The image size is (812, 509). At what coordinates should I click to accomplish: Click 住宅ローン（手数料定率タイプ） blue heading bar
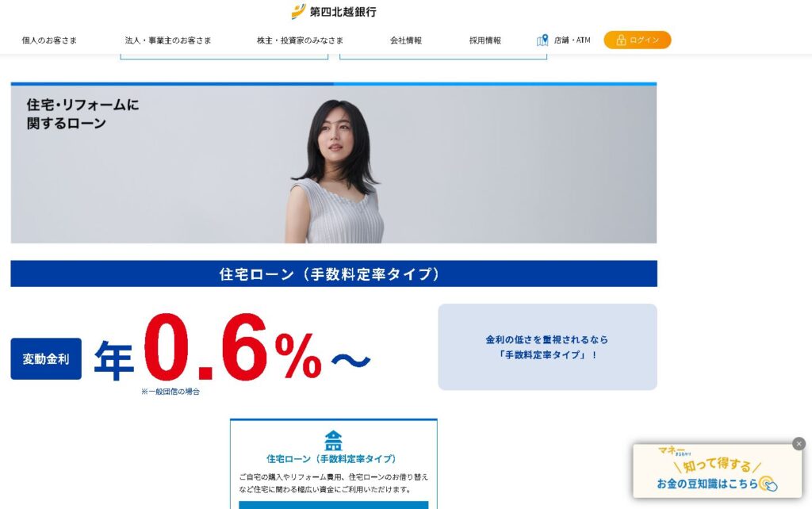[x=334, y=274]
